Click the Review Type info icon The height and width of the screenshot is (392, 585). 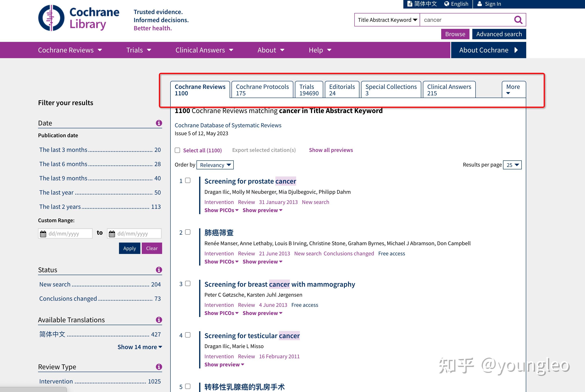click(159, 367)
